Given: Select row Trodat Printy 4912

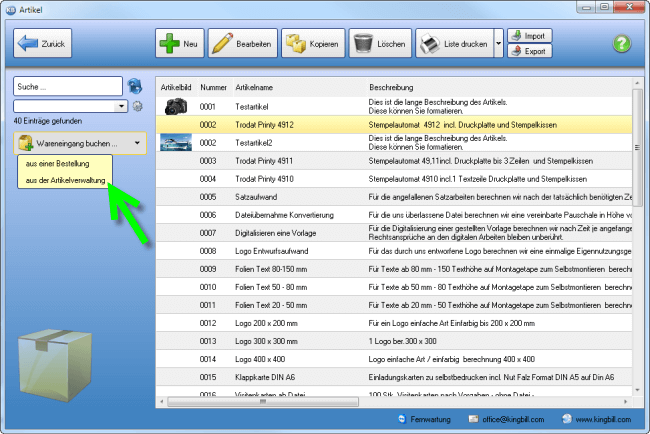Looking at the screenshot, I should point(394,125).
